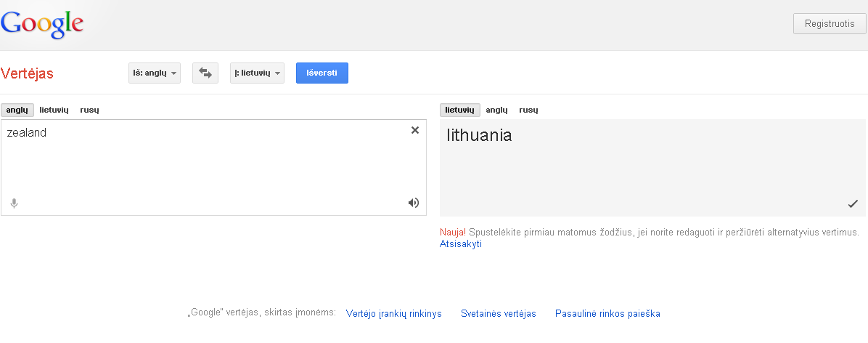Select anglų source language tab
This screenshot has width=868, height=343.
point(17,110)
